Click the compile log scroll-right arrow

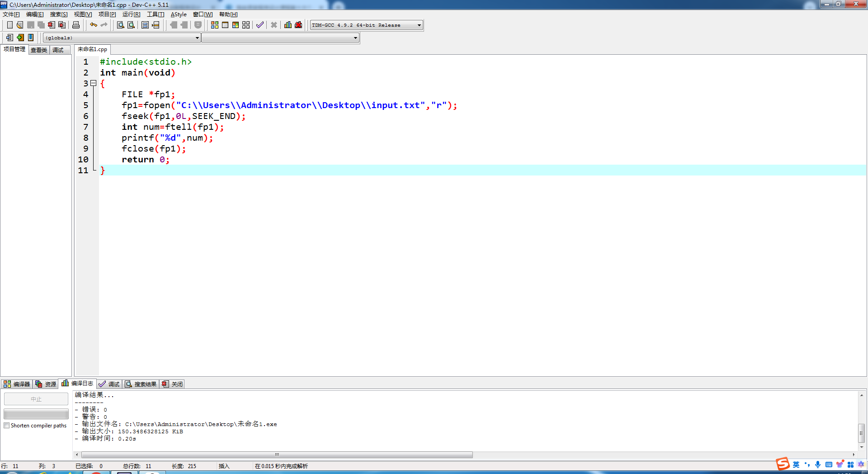pyautogui.click(x=854, y=455)
